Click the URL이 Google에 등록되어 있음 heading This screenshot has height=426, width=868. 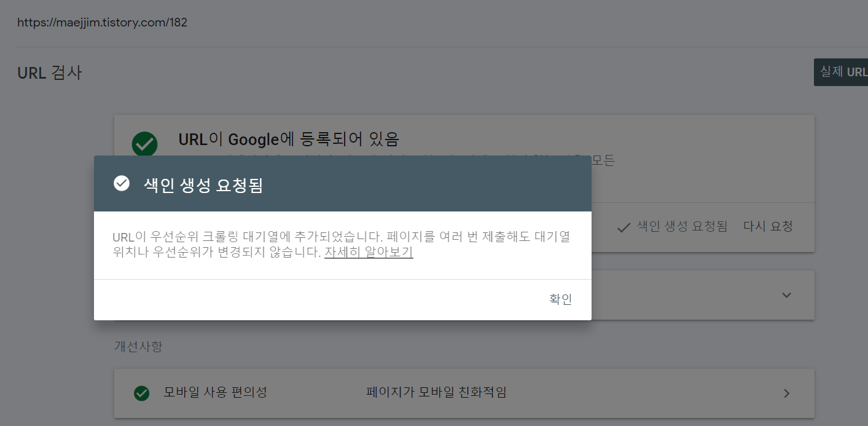point(289,139)
